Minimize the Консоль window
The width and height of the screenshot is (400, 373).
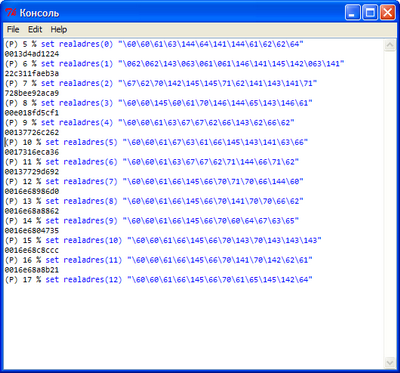coord(352,13)
